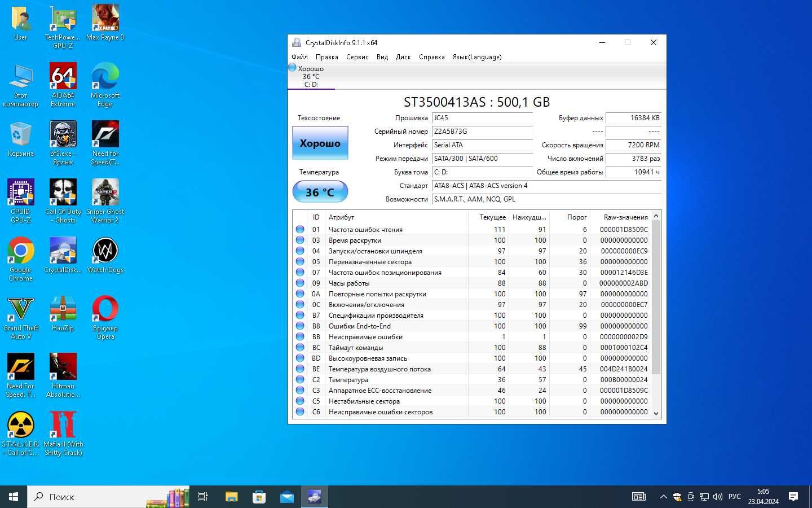Click the Хорошо health status button

click(320, 143)
